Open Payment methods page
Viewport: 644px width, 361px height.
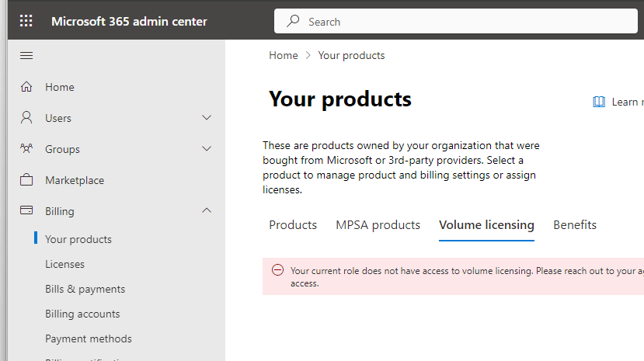(89, 338)
